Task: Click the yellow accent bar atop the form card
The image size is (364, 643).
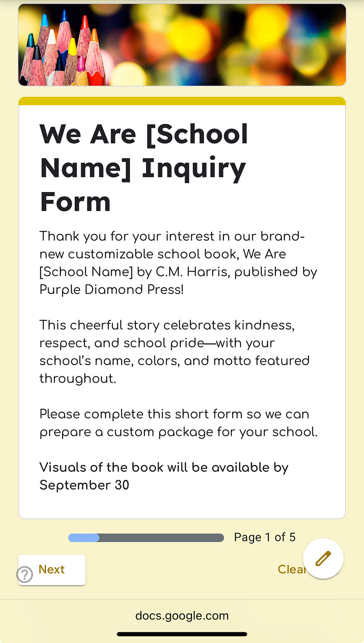Action: coord(182,101)
